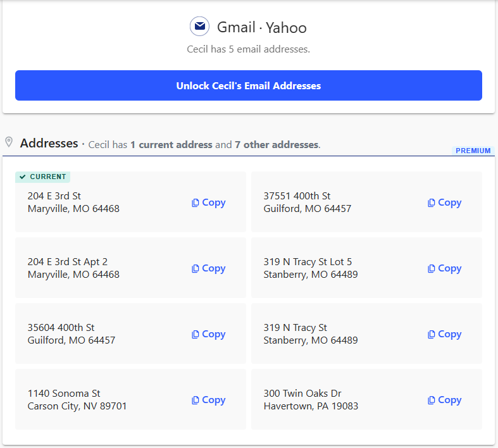Select address text 204 E 3rd St Apt 2

(67, 261)
